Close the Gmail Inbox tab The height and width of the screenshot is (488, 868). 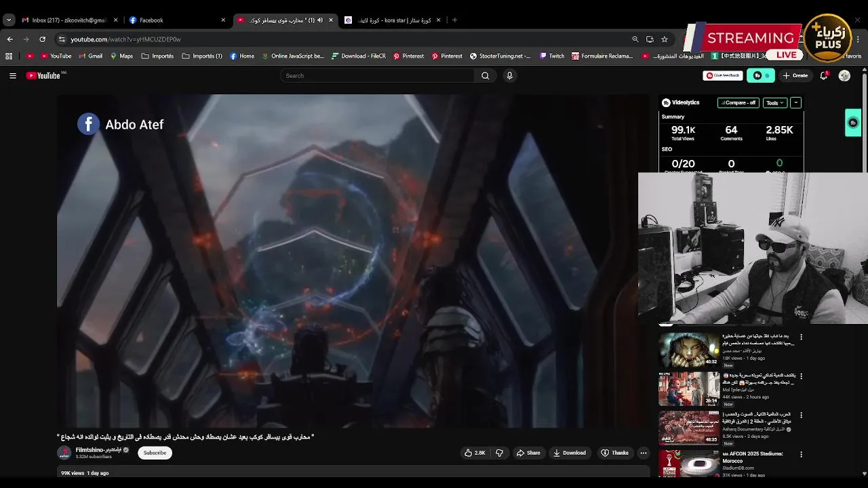pos(115,20)
